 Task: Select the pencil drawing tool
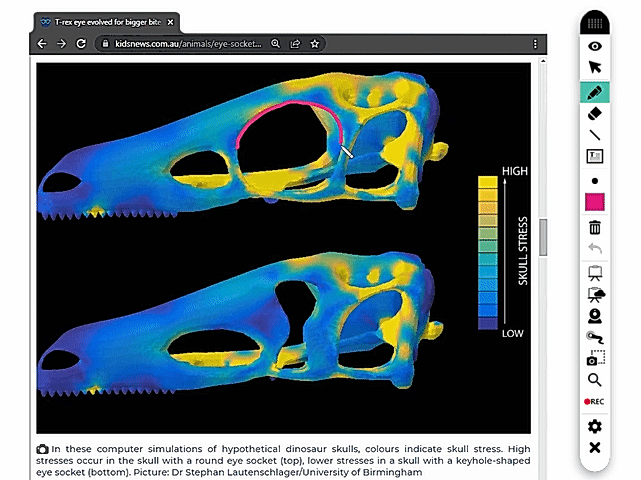coord(595,91)
